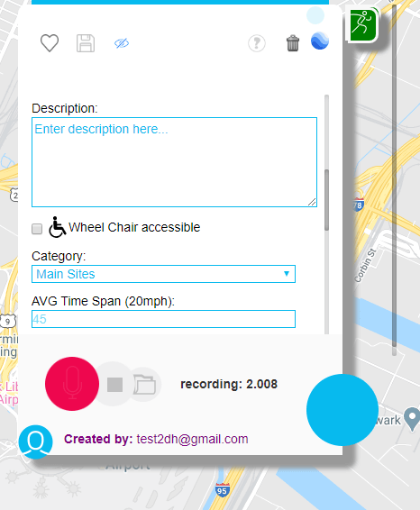Click the panel's vertical scrollbar thumb

326,200
